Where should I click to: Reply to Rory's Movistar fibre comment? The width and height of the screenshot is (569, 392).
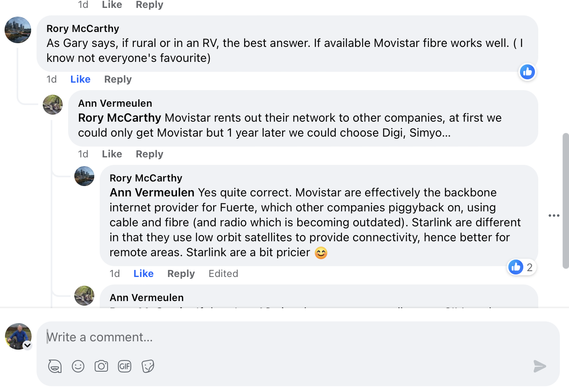[118, 79]
